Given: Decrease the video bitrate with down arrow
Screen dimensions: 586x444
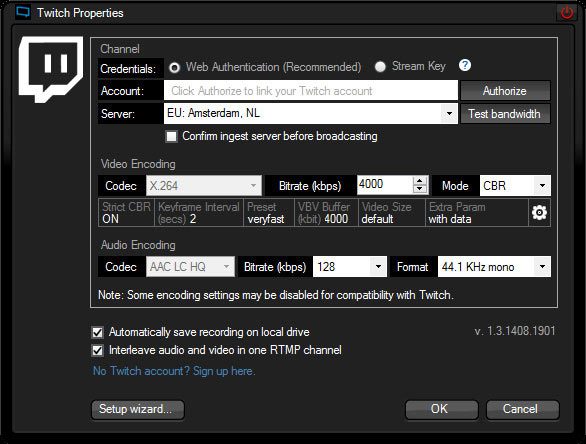Looking at the screenshot, I should 420,188.
